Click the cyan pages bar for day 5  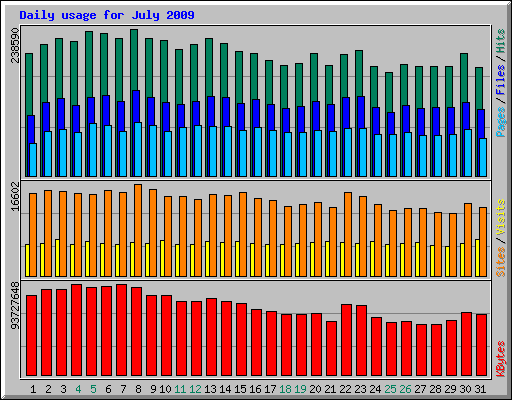pyautogui.click(x=93, y=150)
